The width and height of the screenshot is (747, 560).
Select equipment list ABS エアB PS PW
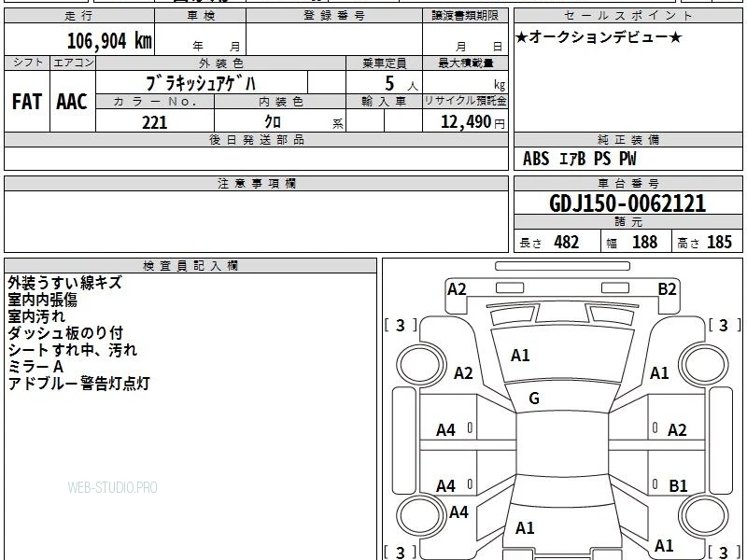(x=579, y=159)
